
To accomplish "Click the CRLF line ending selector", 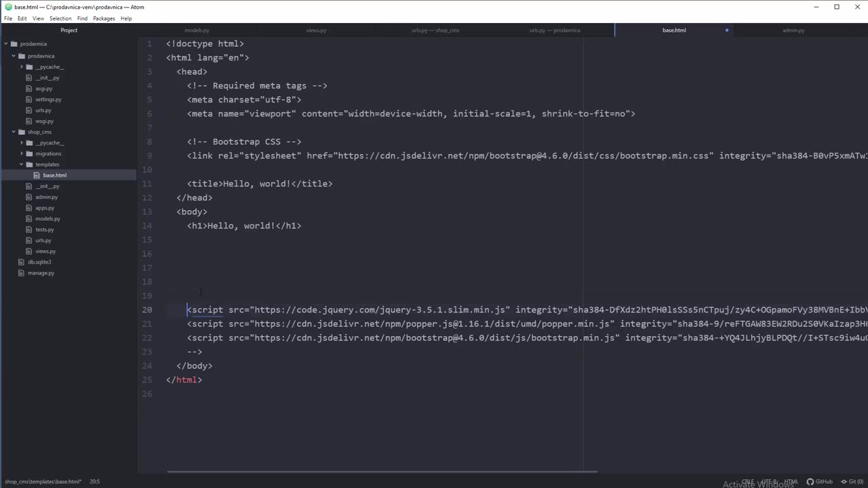I will [x=747, y=482].
